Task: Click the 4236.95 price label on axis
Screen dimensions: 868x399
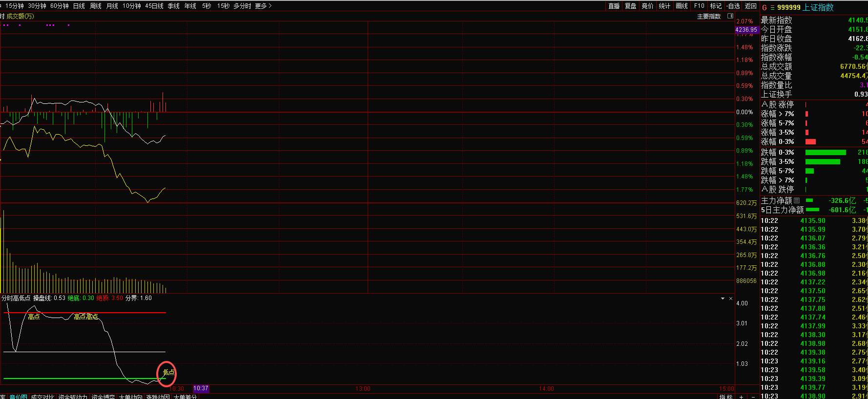Action: pyautogui.click(x=746, y=30)
